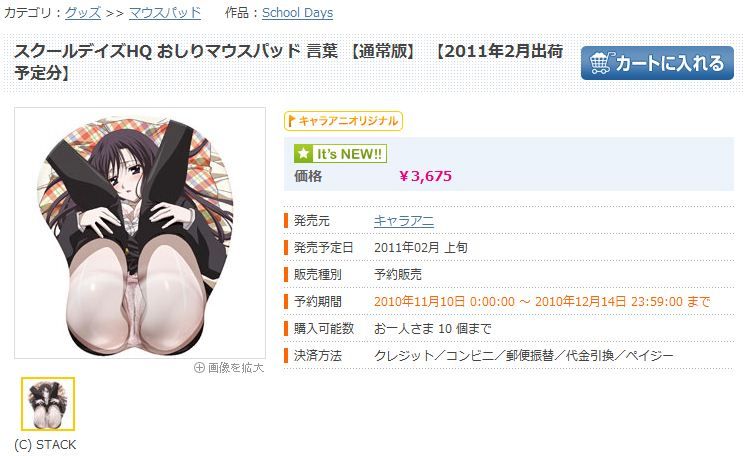The width and height of the screenshot is (747, 456).
Task: Go to the マウスパッド category link
Action: (x=165, y=12)
